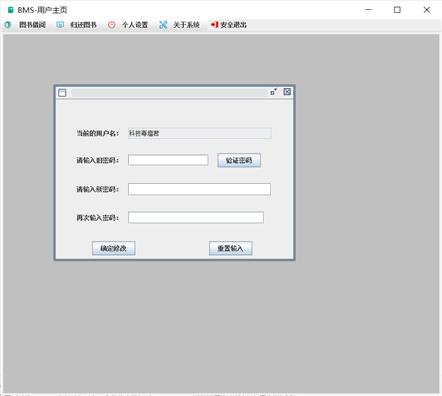Open the 图书借阅 menu

[32, 25]
